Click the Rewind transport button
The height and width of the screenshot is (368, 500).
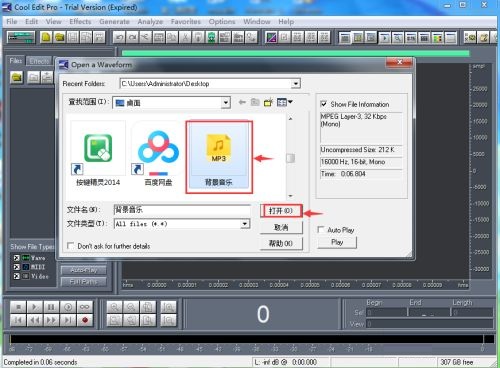pyautogui.click(x=35, y=320)
